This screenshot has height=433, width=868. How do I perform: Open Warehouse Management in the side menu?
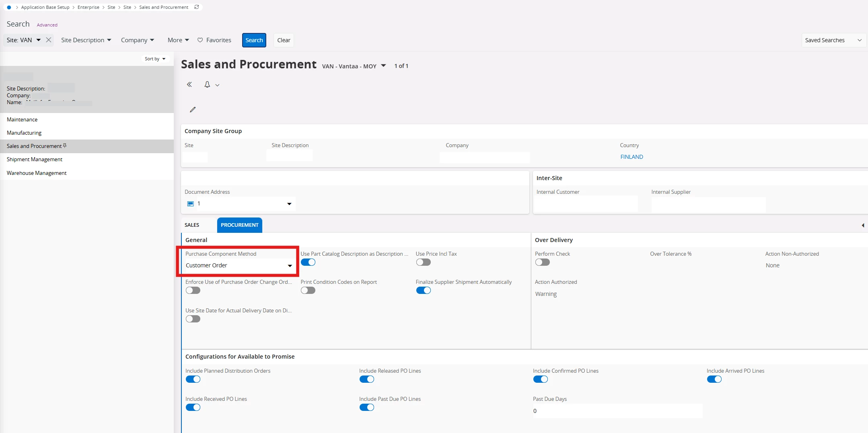tap(87, 173)
